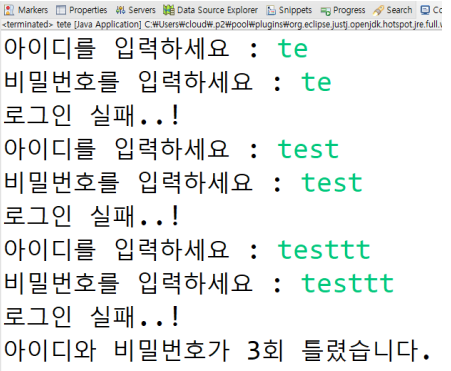Click the Console monitor icon
Screen dimensions: 451x371
click(425, 10)
